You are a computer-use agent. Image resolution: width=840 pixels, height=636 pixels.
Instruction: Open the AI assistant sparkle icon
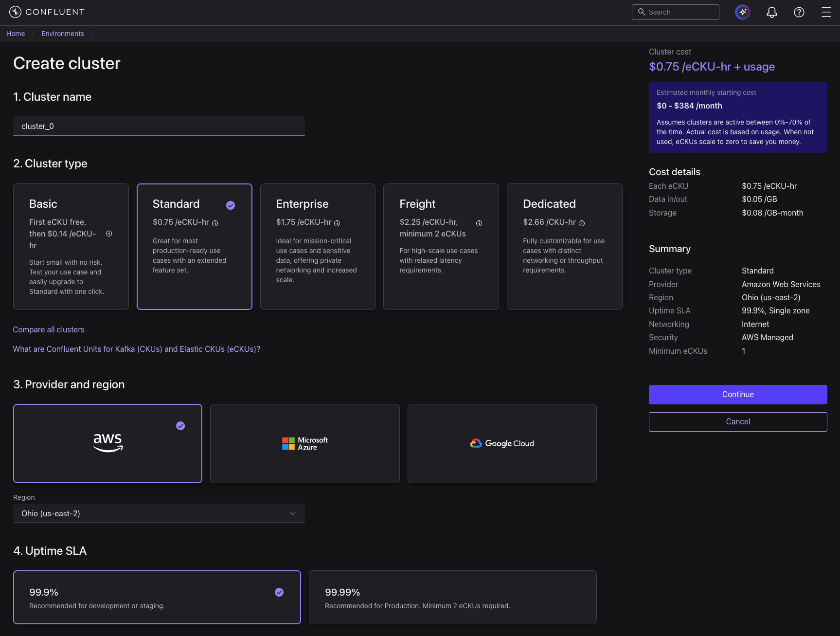[x=742, y=12]
